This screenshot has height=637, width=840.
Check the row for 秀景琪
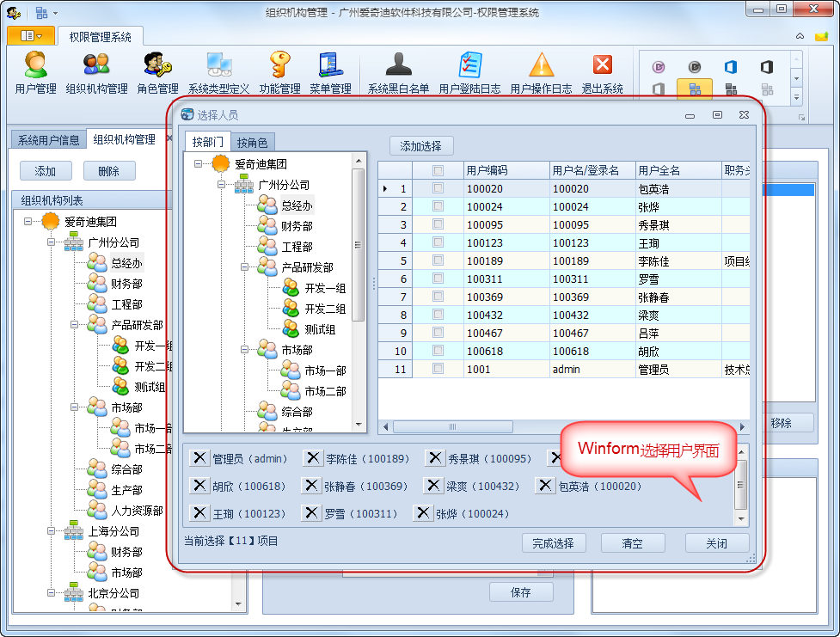pyautogui.click(x=438, y=224)
